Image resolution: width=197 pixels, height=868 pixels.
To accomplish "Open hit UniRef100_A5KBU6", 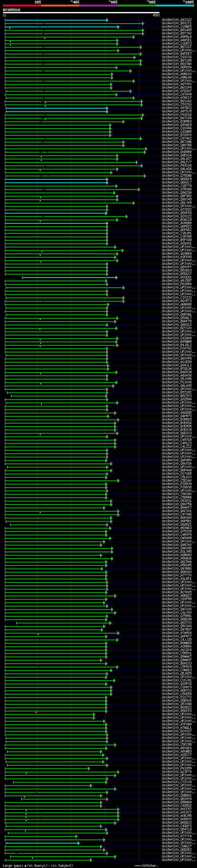I will (x=177, y=559).
